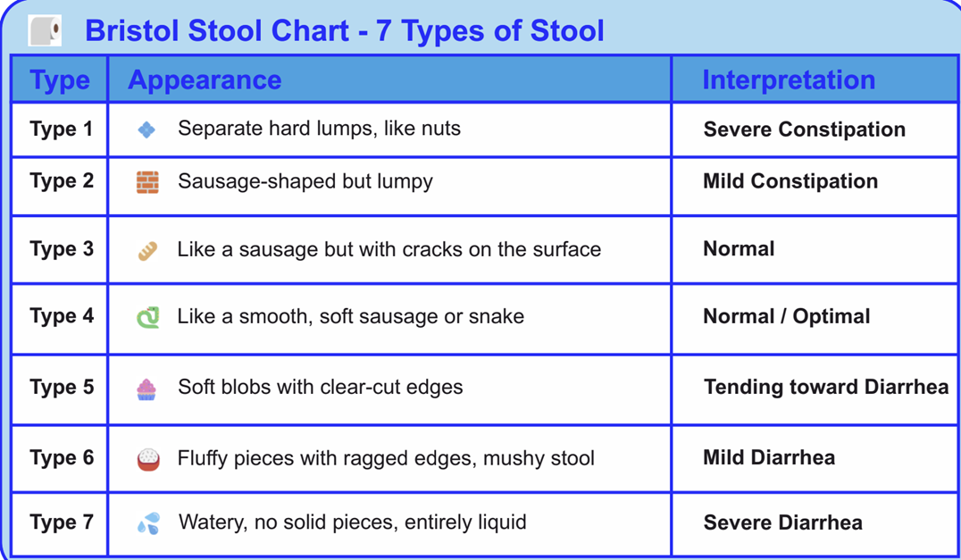This screenshot has width=961, height=560.
Task: Click the brick wall icon for Type 2
Action: coord(147,182)
